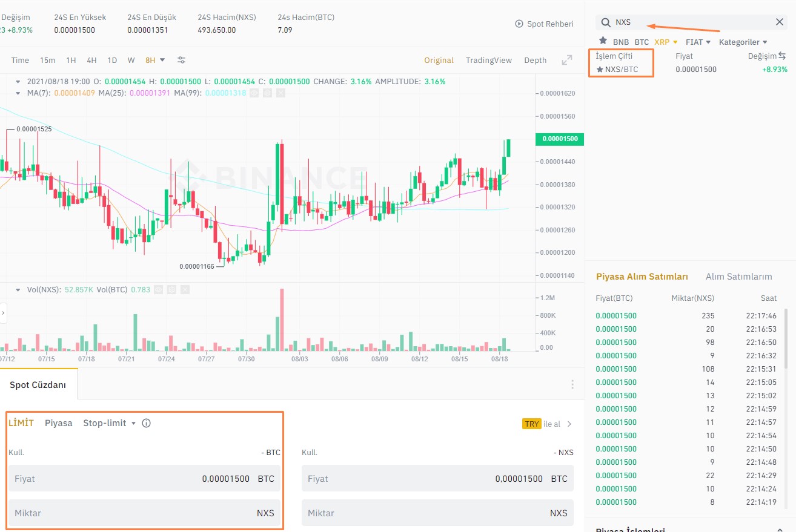Switch to the TradingView chart tab
The height and width of the screenshot is (532, 796).
(489, 60)
